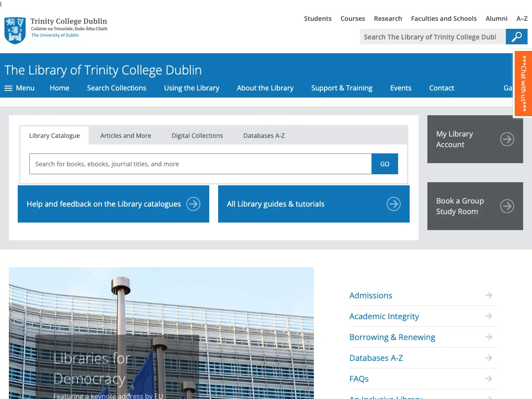Open the Chat with us side tab

coord(523,84)
